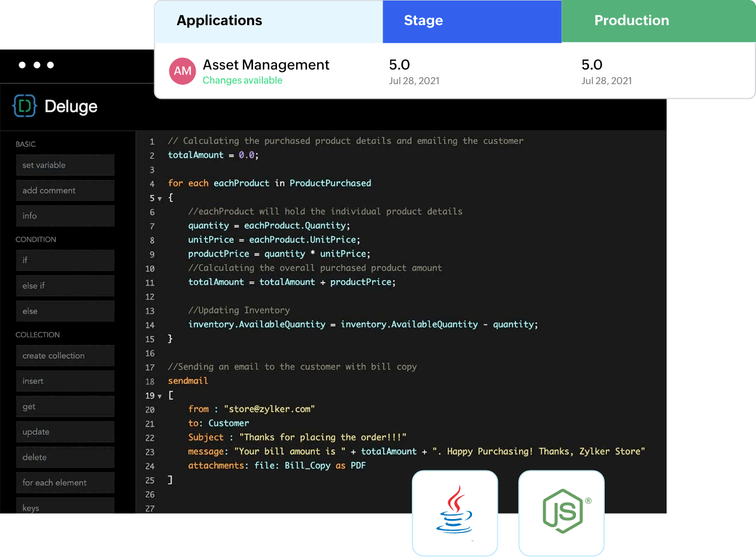756x557 pixels.
Task: Click the first white window control dot
Action: coord(22,65)
